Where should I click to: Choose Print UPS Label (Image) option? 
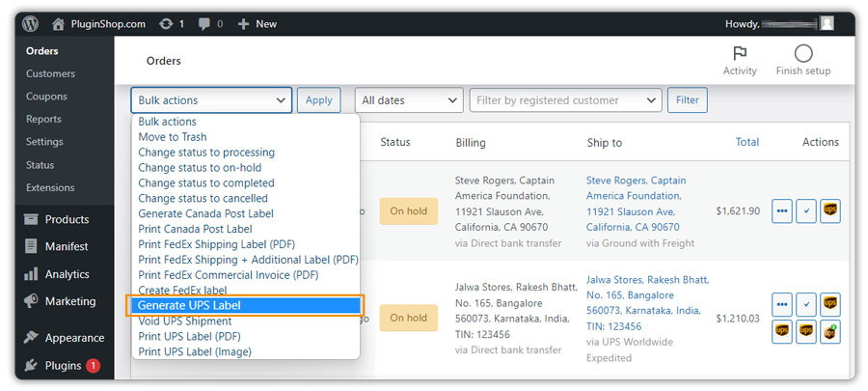tap(194, 351)
